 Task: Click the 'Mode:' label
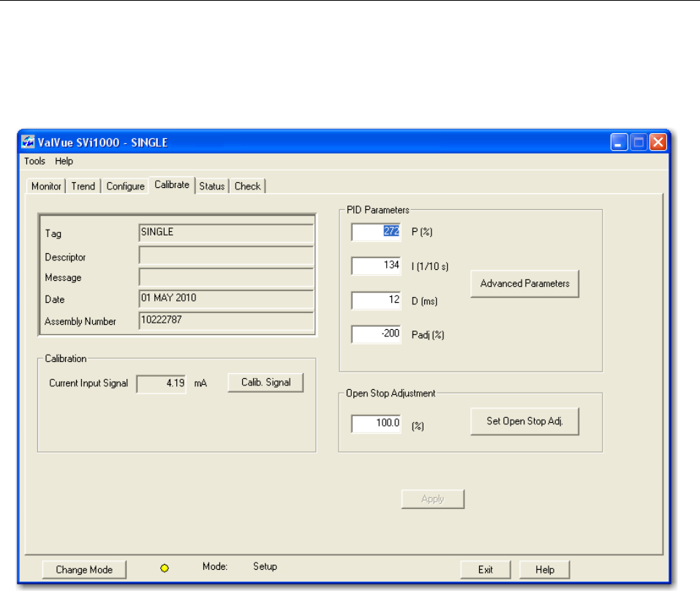(215, 566)
